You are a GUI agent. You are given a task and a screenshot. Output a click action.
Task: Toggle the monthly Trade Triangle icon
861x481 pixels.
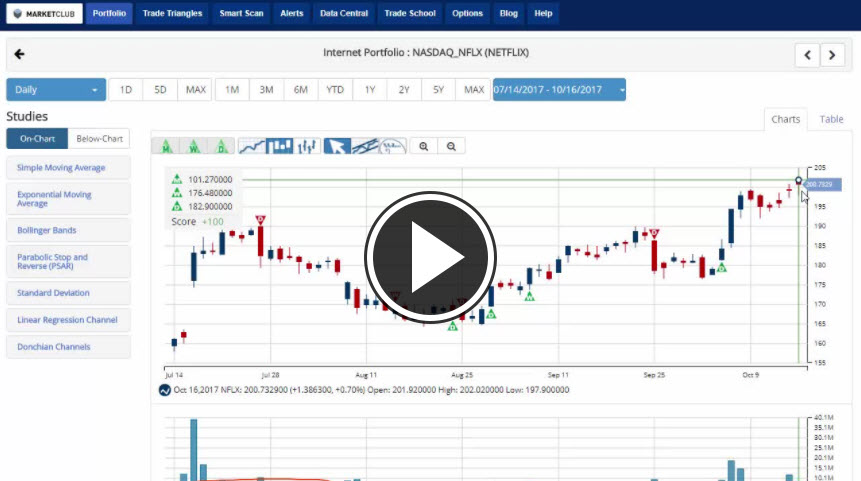coord(165,146)
